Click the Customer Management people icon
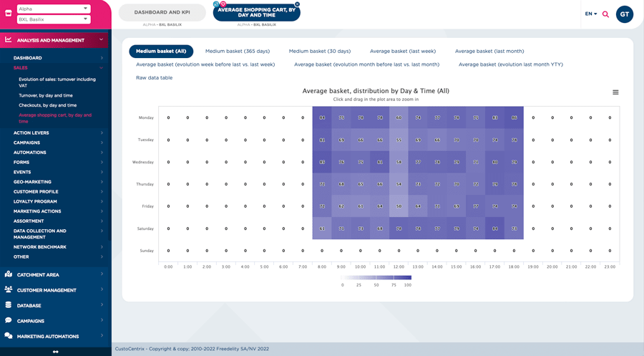The width and height of the screenshot is (644, 356). [x=9, y=290]
